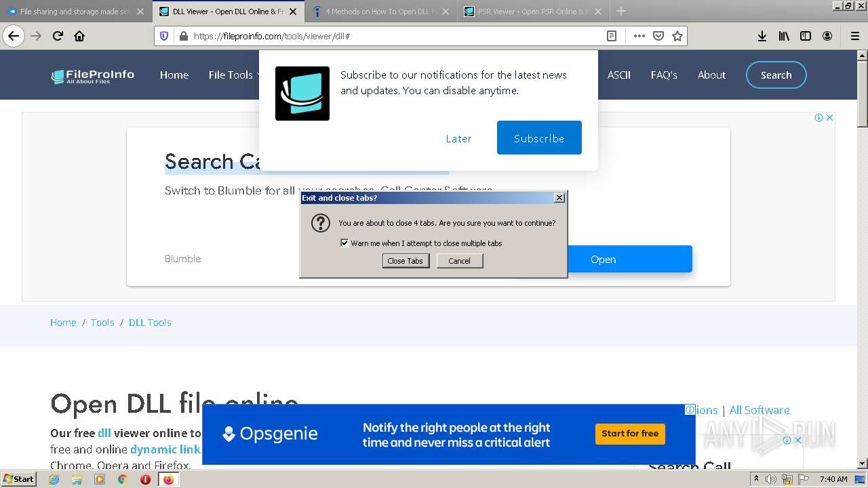Open the volume tray icon

pyautogui.click(x=770, y=479)
